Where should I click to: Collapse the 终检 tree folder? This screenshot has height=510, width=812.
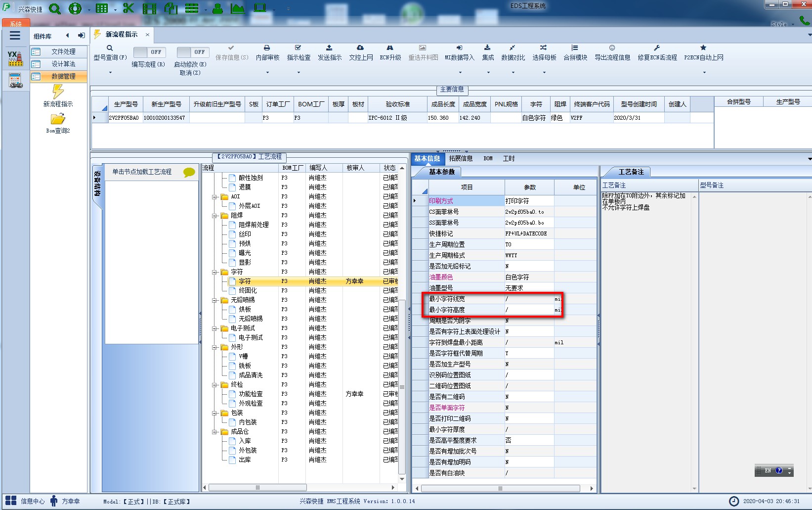click(x=215, y=385)
